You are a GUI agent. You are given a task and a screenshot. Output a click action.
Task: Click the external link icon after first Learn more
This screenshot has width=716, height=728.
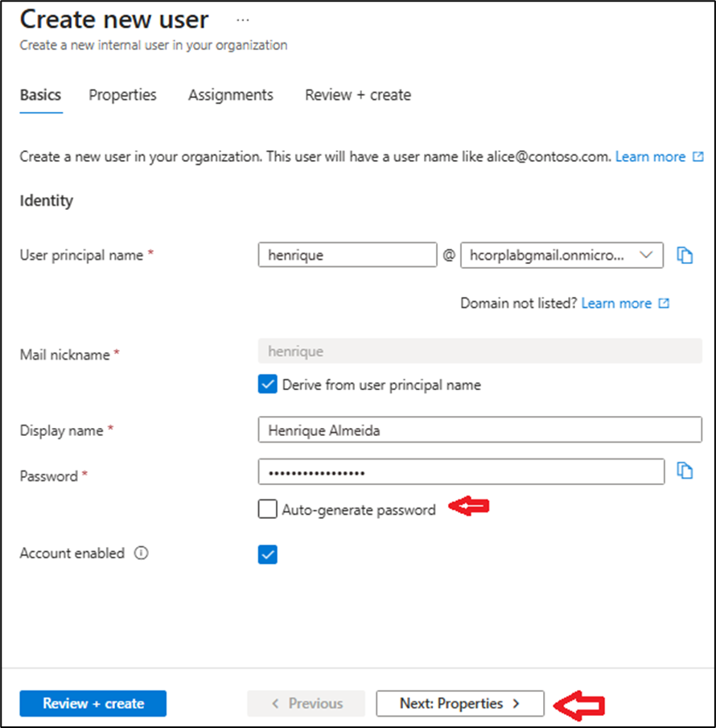click(x=698, y=157)
